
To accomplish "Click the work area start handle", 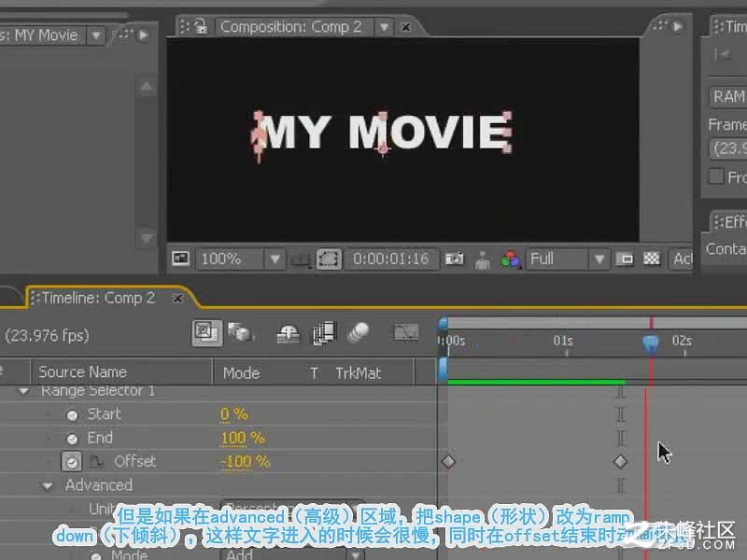I will (443, 324).
